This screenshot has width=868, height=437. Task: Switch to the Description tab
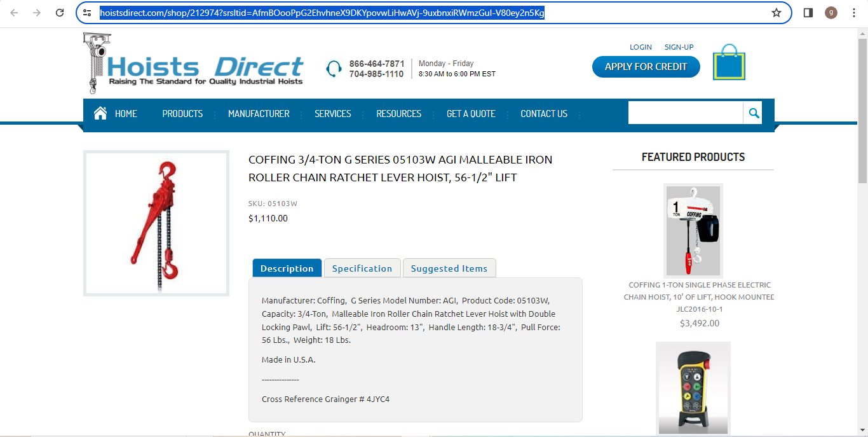pos(287,268)
